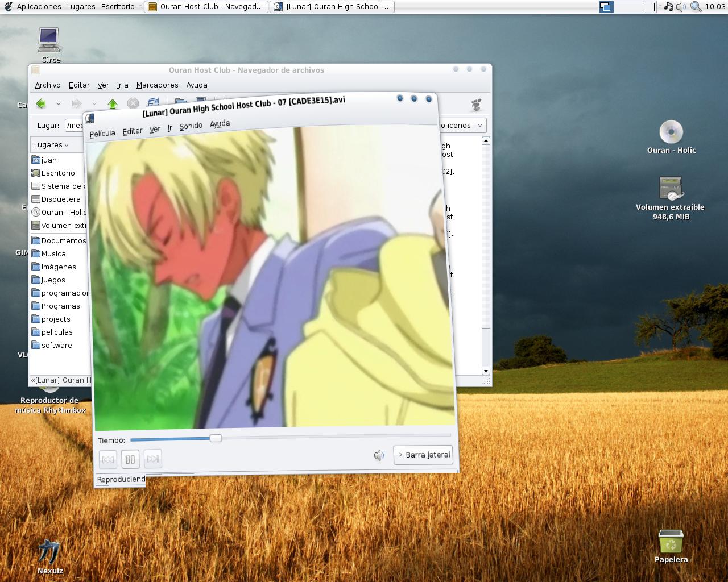Open the Marcadores menu
This screenshot has height=582, width=728.
click(x=157, y=85)
